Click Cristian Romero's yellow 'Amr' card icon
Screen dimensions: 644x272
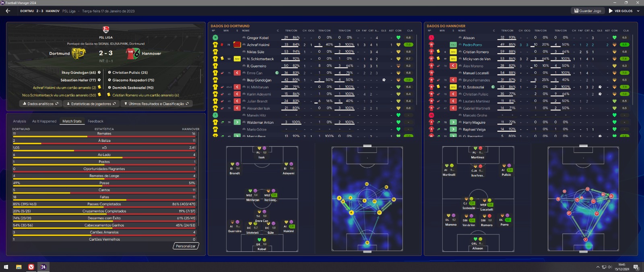453,52
